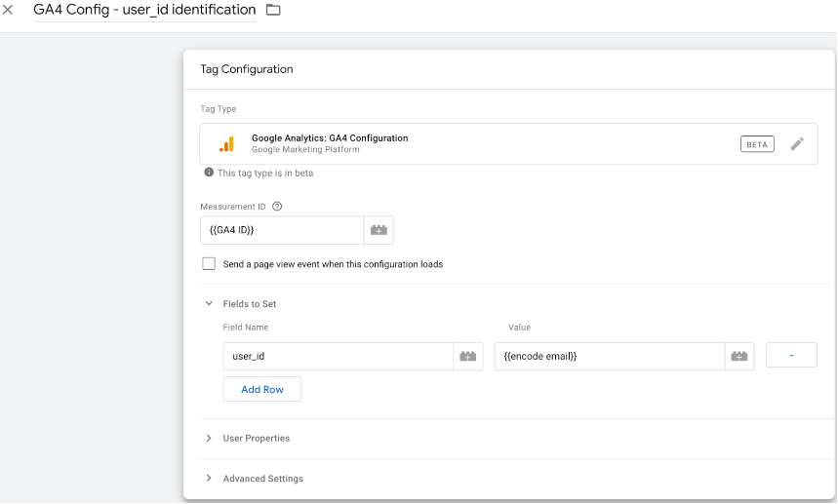838x504 pixels.
Task: Click the encode email Value input
Action: click(x=609, y=357)
